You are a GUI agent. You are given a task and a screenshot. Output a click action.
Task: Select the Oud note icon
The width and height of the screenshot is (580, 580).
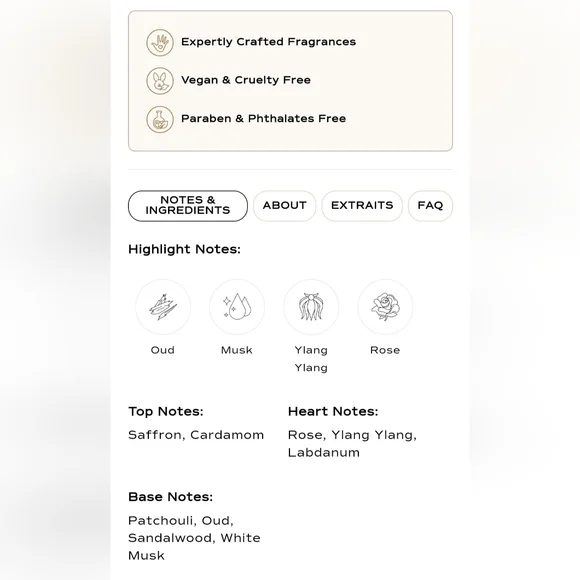click(163, 307)
